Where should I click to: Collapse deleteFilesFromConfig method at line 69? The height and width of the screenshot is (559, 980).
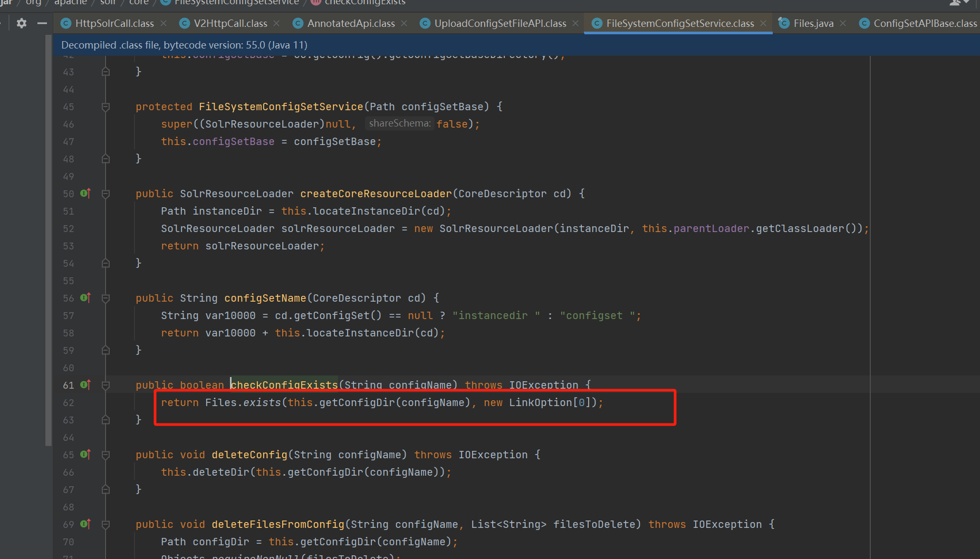pos(105,525)
